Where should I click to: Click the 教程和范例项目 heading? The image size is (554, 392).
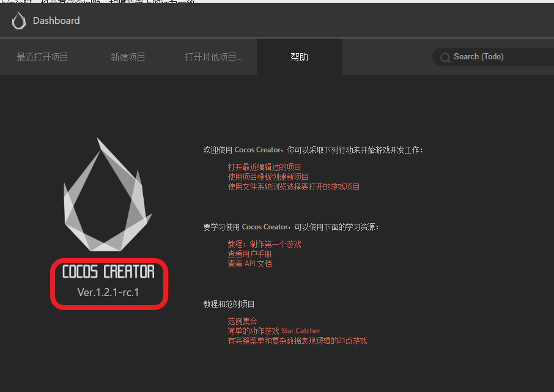[229, 304]
